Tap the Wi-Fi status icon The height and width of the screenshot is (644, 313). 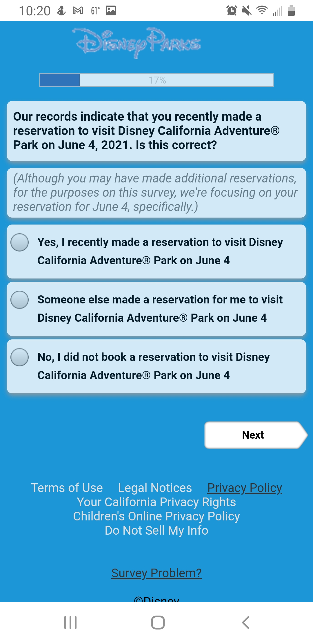click(x=262, y=10)
